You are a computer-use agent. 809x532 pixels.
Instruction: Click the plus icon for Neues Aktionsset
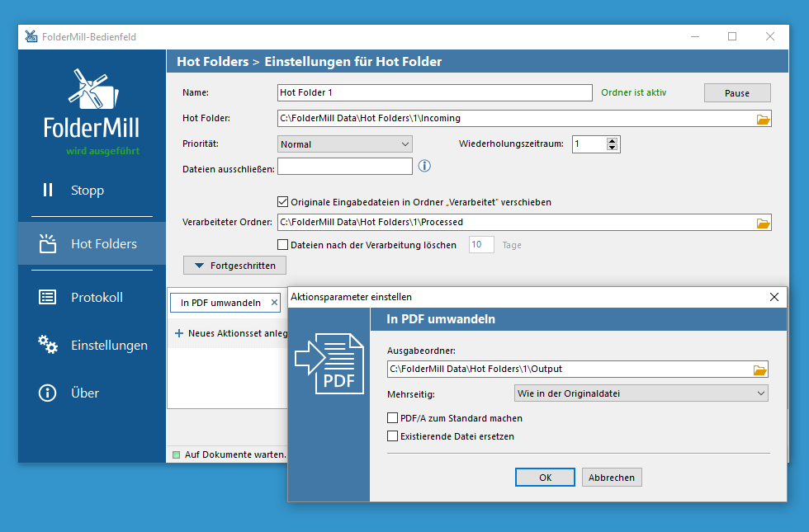coord(179,333)
